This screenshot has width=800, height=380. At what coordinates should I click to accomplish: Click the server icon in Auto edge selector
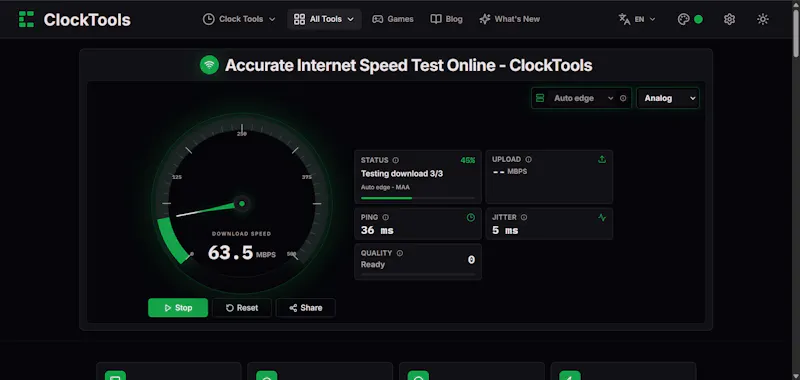click(x=540, y=98)
